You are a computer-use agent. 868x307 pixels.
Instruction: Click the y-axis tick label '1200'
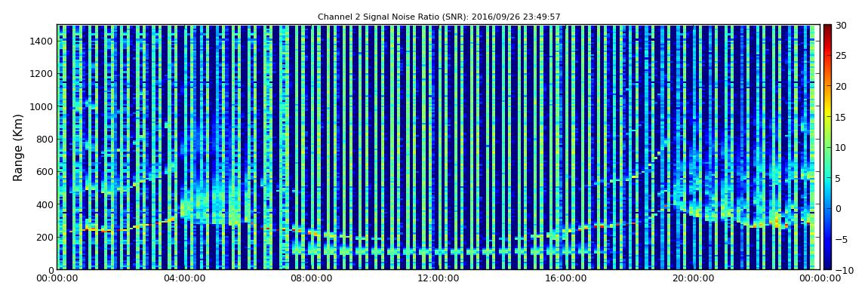click(x=42, y=74)
